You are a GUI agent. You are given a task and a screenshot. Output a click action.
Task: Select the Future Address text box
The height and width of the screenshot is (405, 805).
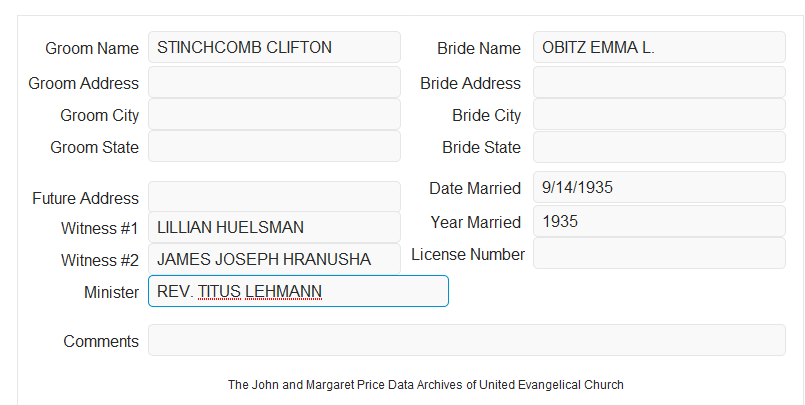point(274,197)
